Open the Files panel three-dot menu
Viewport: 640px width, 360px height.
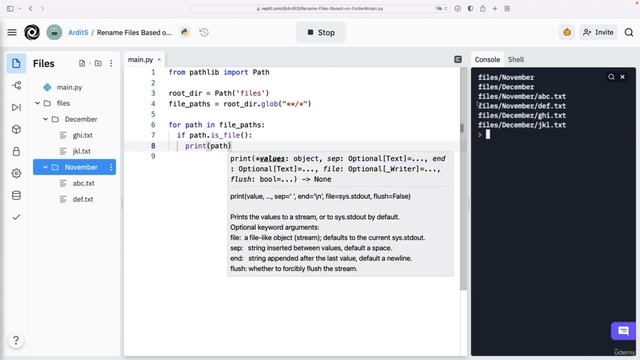(111, 63)
